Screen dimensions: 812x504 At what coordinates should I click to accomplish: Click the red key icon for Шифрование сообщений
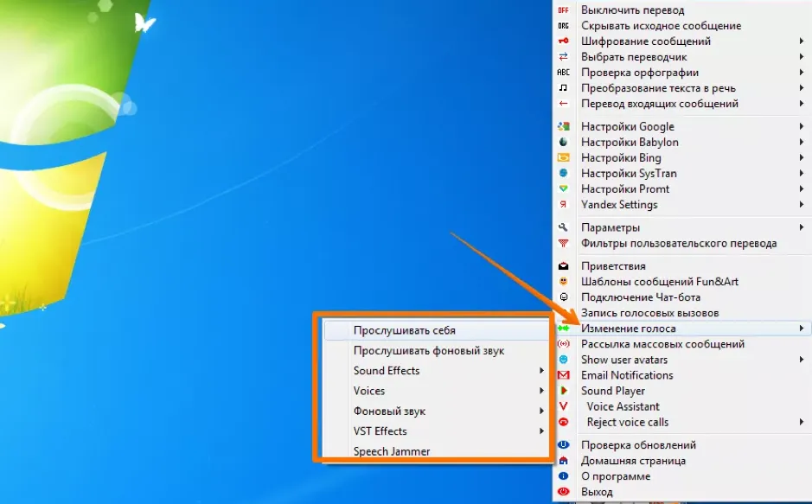(563, 41)
